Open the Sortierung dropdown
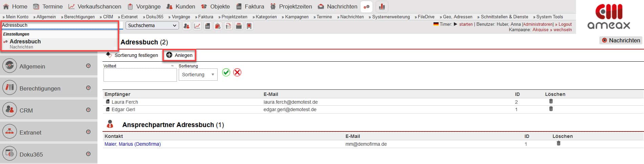This screenshot has height=164, width=644. click(x=198, y=75)
